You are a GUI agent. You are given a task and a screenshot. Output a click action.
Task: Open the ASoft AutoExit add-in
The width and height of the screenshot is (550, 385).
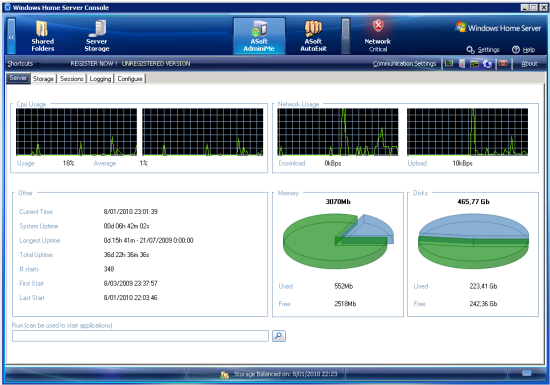(x=313, y=36)
